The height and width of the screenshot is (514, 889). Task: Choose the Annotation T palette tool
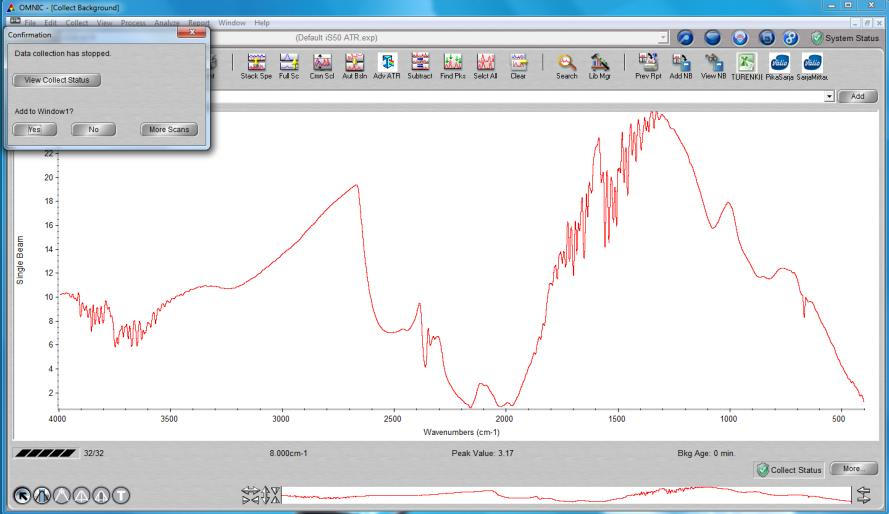pos(121,495)
